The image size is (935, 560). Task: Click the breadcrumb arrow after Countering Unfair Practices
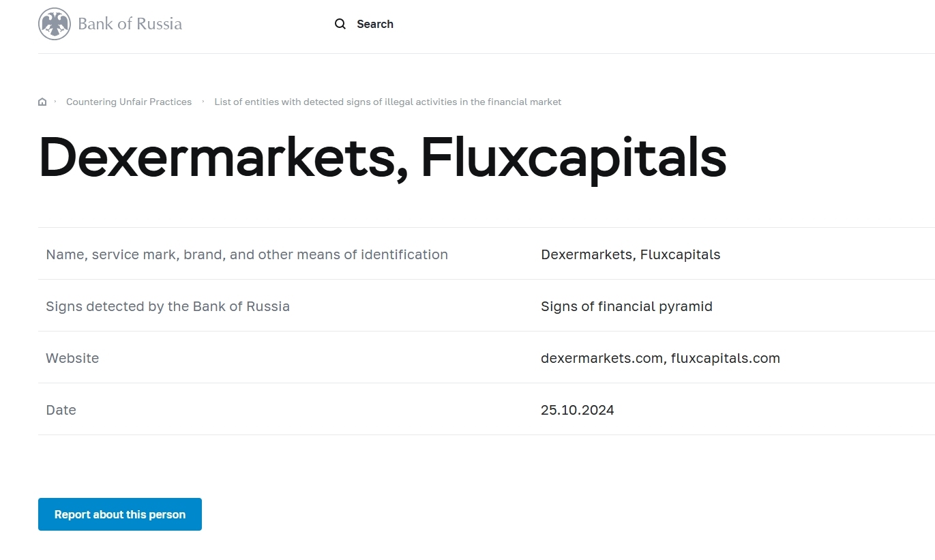(203, 102)
